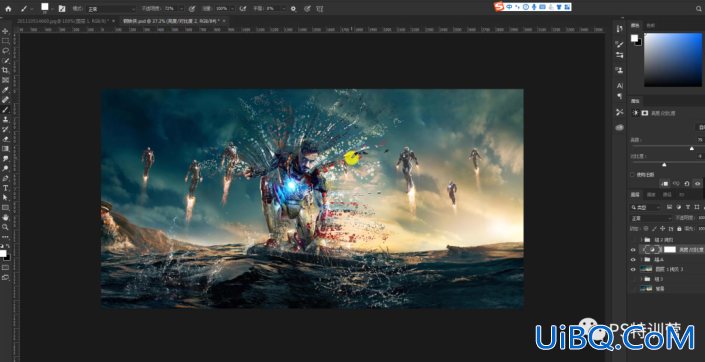Toggle pressure for size icon
The image size is (705, 362).
[307, 9]
